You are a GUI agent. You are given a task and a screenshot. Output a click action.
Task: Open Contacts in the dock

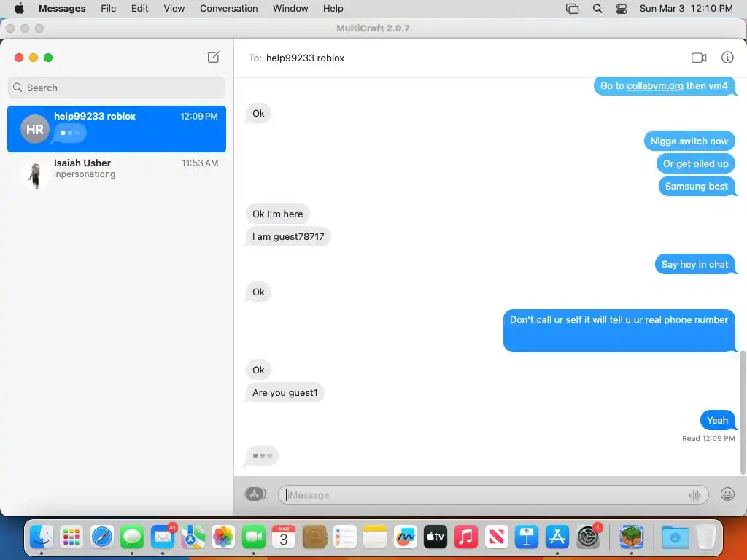[x=314, y=537]
